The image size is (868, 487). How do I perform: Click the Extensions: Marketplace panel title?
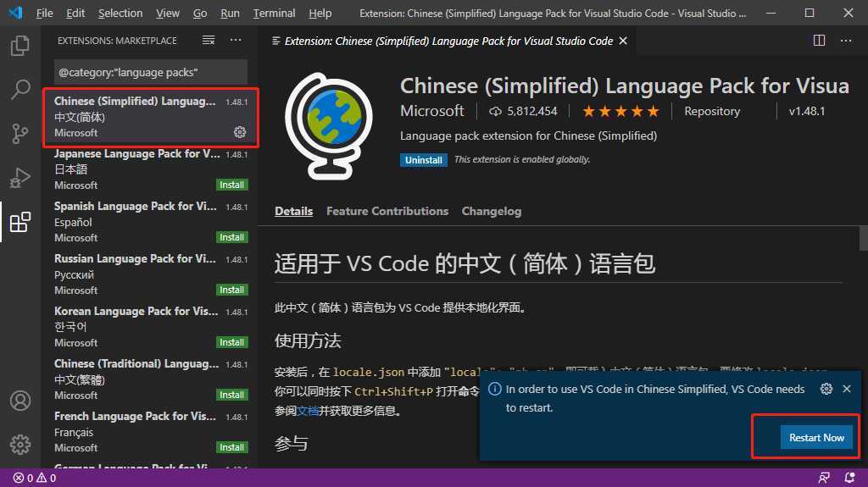[x=117, y=41]
